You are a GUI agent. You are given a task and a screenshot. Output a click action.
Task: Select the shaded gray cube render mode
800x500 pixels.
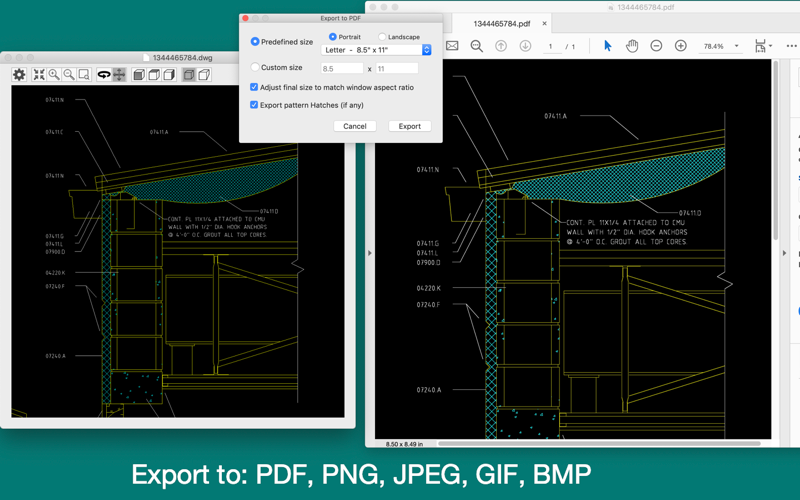pyautogui.click(x=188, y=74)
